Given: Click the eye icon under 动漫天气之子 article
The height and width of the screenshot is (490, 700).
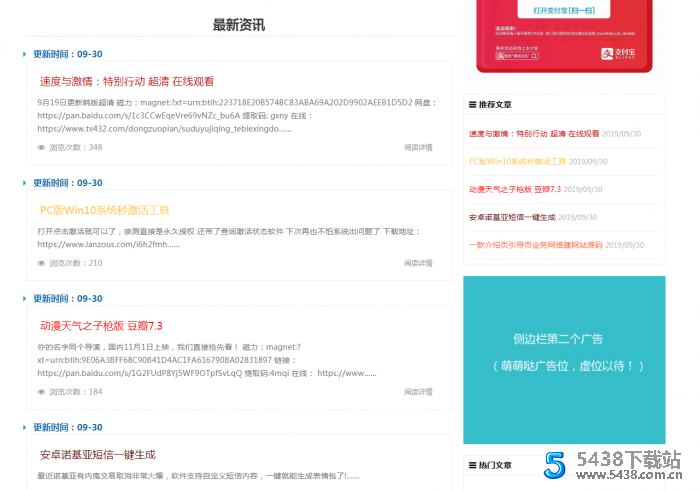Looking at the screenshot, I should click(x=41, y=392).
